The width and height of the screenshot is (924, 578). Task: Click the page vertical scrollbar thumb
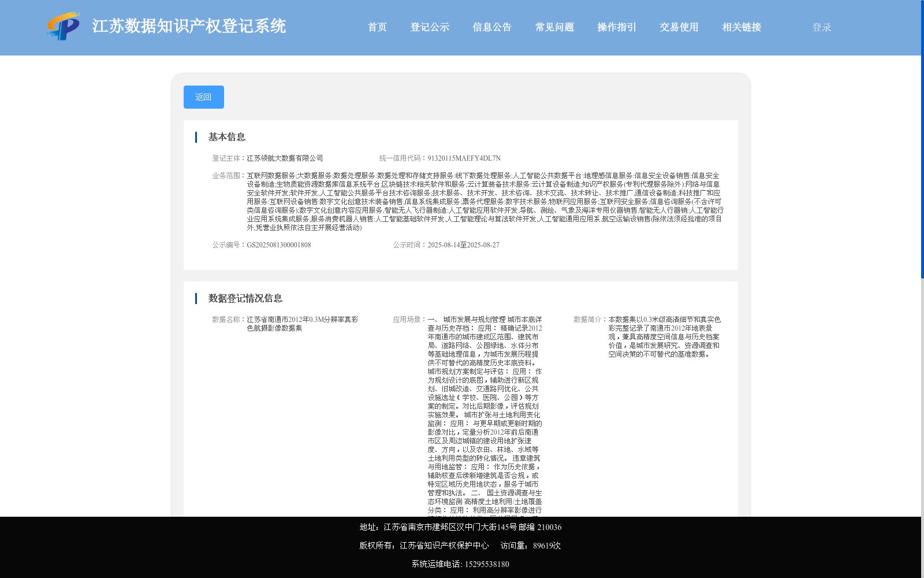tap(922, 139)
